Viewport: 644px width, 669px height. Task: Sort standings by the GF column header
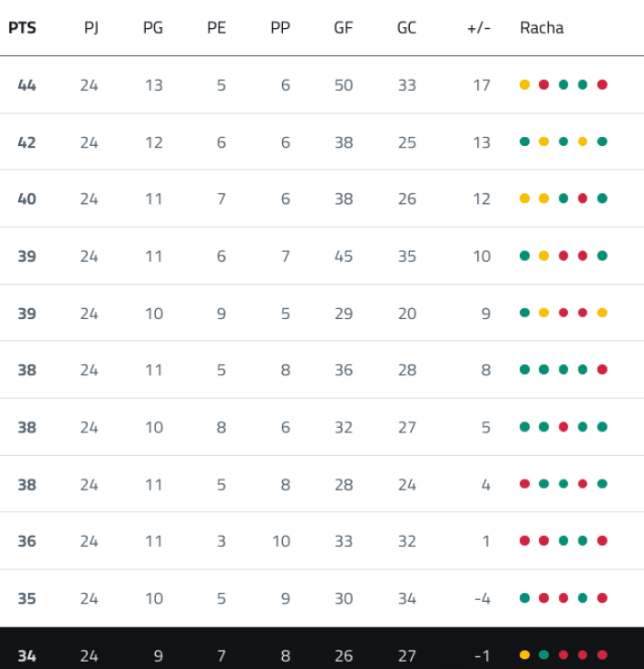click(x=344, y=28)
